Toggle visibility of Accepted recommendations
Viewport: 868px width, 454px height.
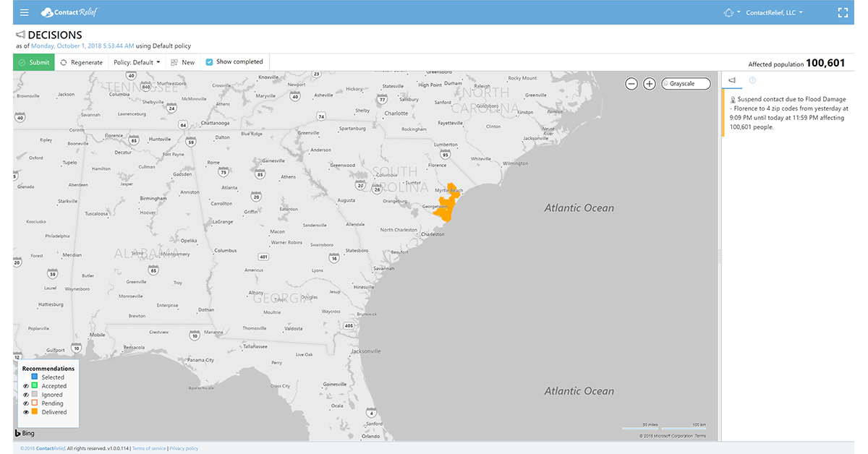pyautogui.click(x=26, y=386)
